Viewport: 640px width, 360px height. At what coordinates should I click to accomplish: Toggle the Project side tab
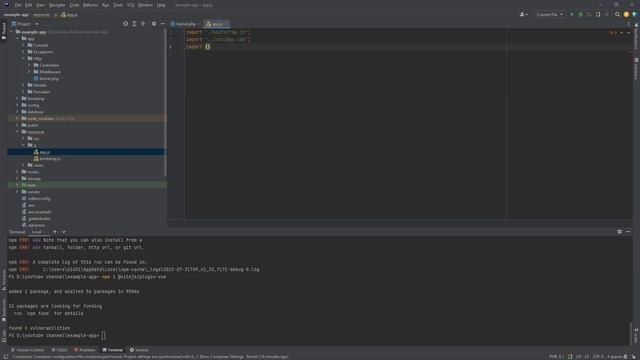click(x=4, y=31)
